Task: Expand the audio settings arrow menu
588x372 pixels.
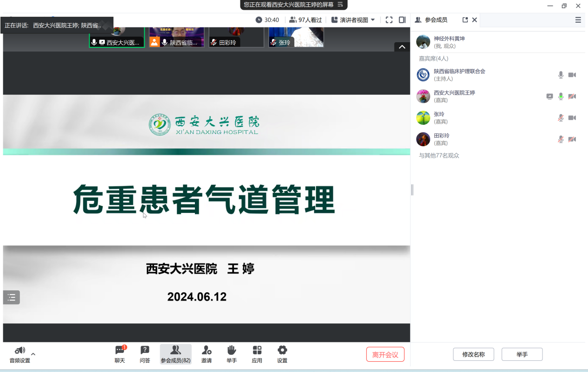Action: click(x=33, y=354)
